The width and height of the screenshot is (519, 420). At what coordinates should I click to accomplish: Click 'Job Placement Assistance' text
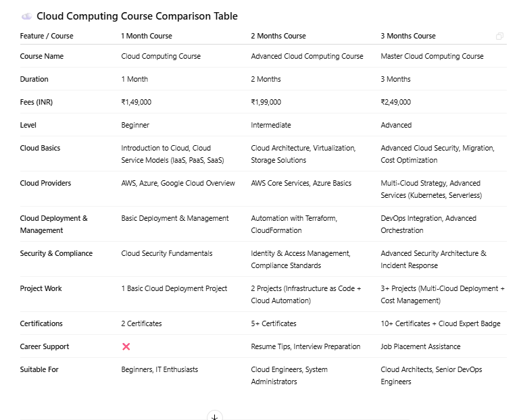click(420, 346)
